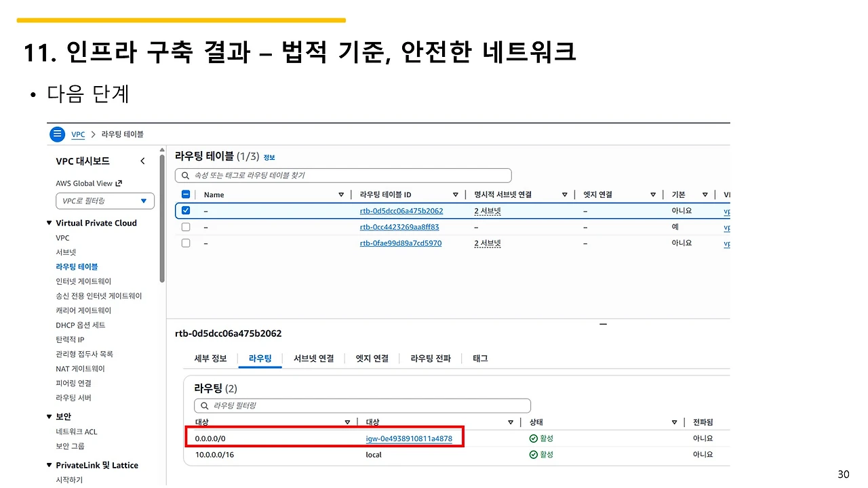Open the VPC breadcrumb link
868x488 pixels.
(x=77, y=134)
